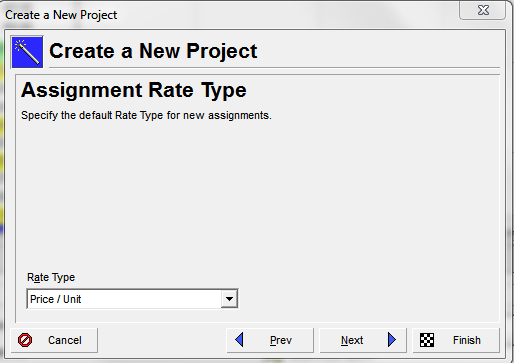Screen dimensions: 514x363
Task: Click the checkered flag icon
Action: (x=427, y=340)
